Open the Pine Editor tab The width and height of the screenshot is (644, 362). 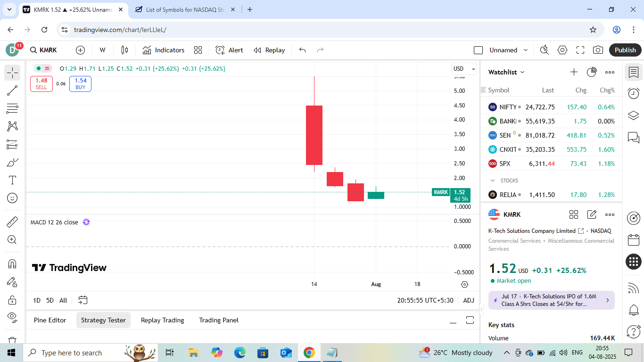(50, 320)
